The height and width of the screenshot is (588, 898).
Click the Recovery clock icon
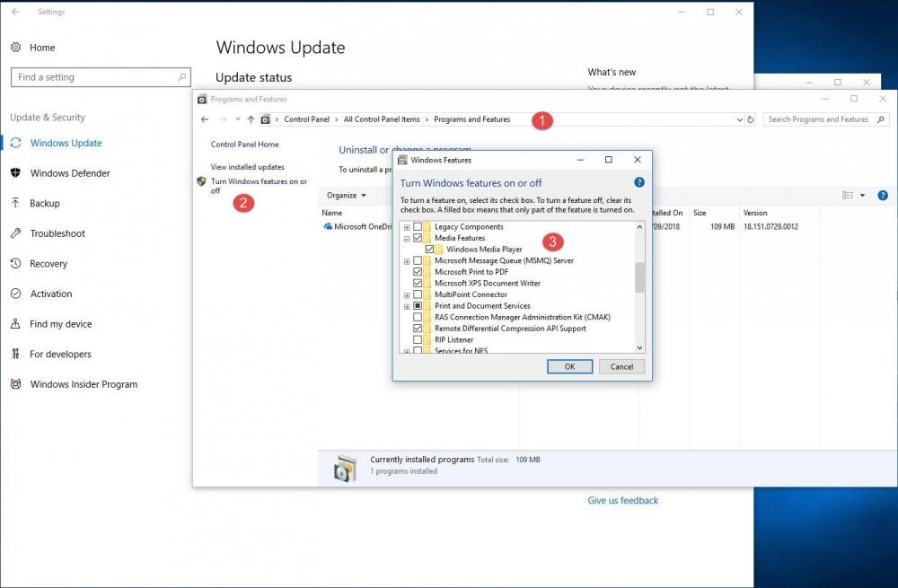16,263
